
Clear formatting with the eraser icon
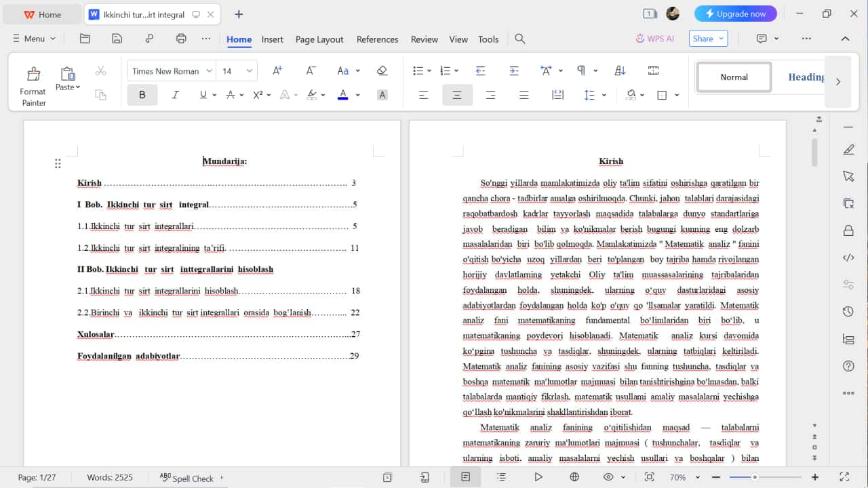pos(382,70)
